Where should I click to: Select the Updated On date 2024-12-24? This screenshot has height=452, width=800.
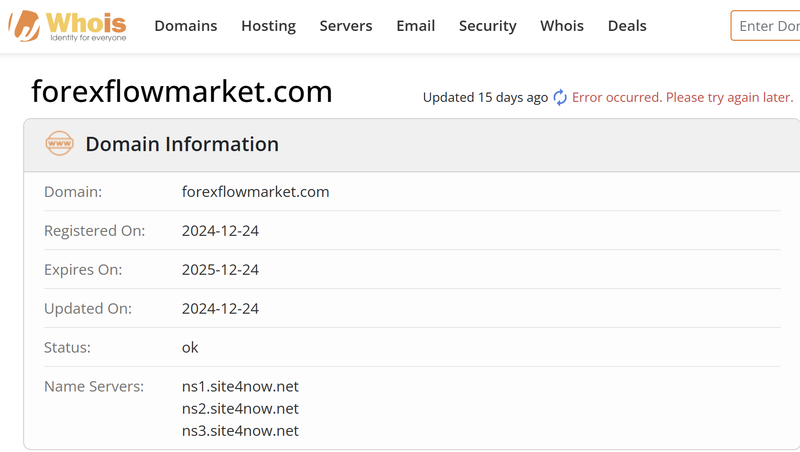tap(220, 309)
